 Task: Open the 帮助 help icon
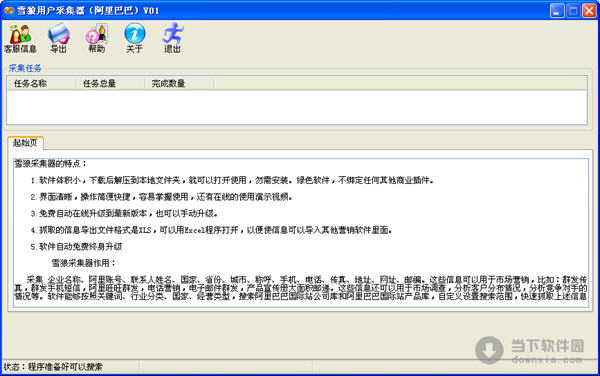[x=96, y=38]
